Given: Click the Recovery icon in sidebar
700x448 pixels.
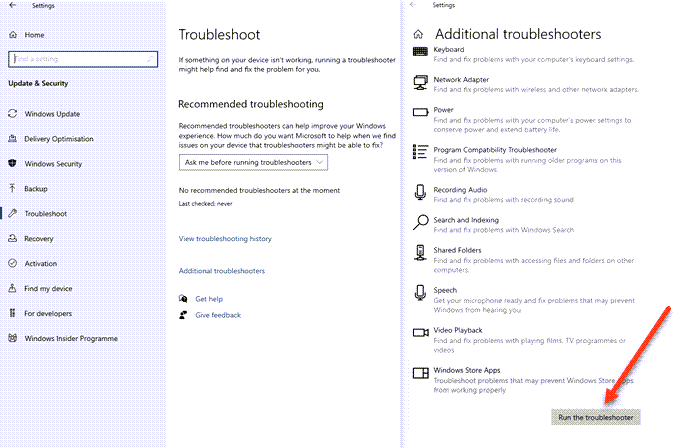Looking at the screenshot, I should [12, 238].
